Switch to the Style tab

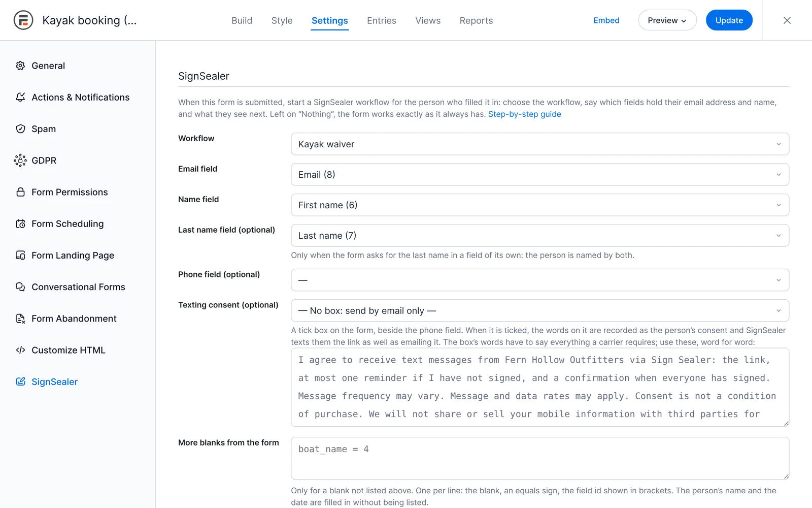click(x=282, y=20)
